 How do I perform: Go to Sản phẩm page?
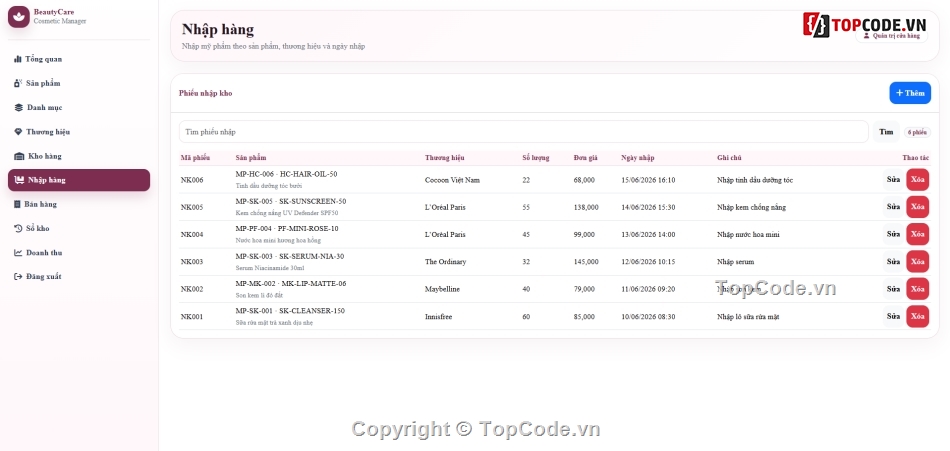(79, 84)
